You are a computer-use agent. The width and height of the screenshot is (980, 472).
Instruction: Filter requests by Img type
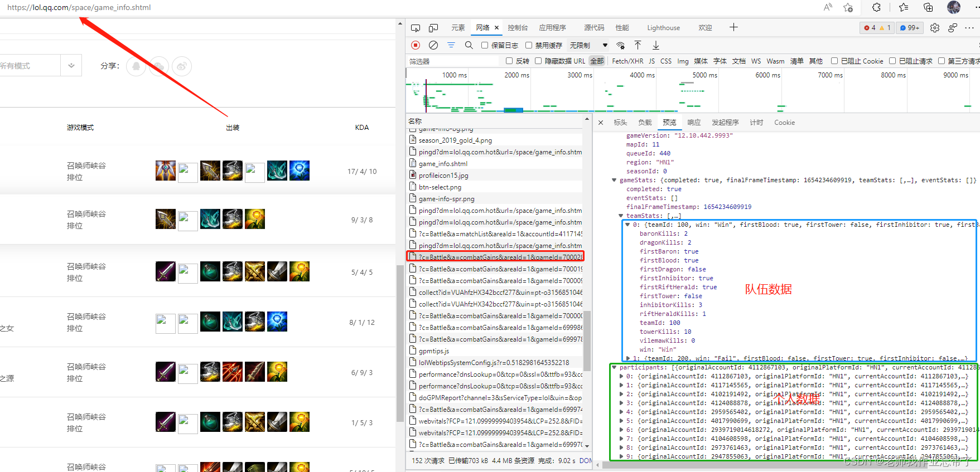point(683,61)
